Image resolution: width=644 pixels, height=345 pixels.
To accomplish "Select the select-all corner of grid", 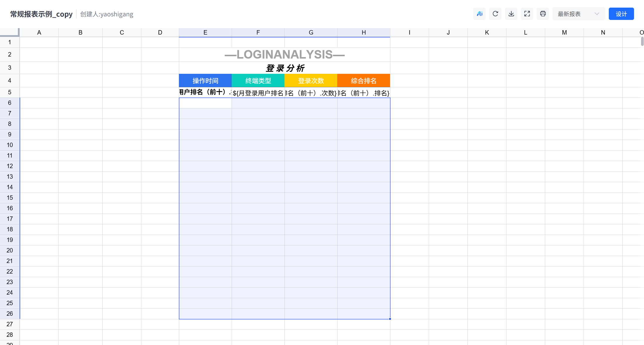I will click(x=9, y=32).
